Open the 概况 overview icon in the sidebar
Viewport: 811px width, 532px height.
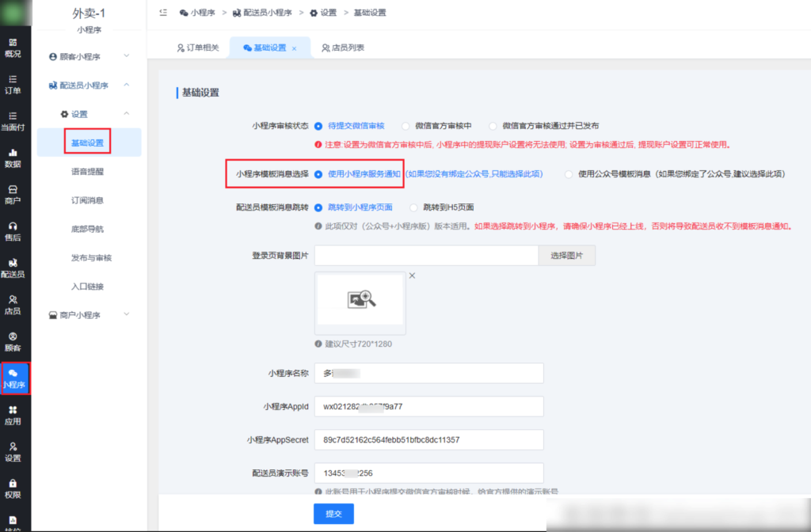click(x=14, y=47)
